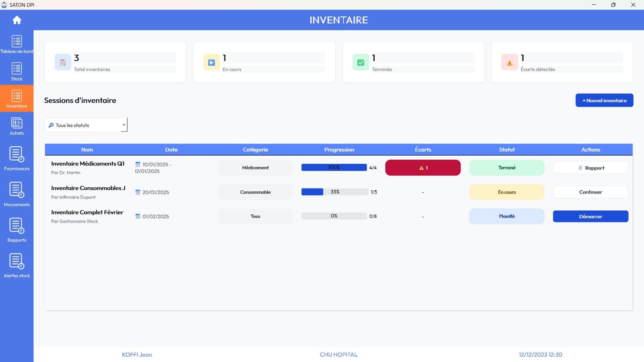The height and width of the screenshot is (362, 644).
Task: Click the red écarts badge showing 1
Action: [x=423, y=168]
